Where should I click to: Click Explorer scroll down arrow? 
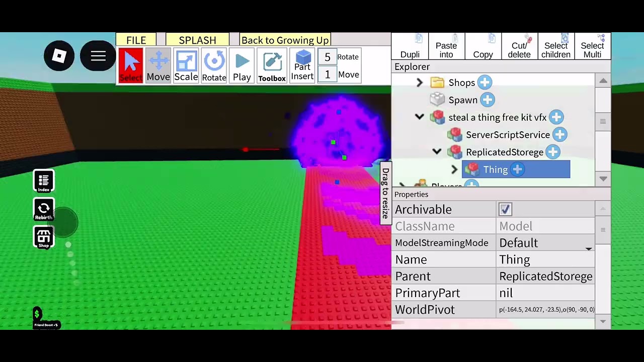click(603, 179)
